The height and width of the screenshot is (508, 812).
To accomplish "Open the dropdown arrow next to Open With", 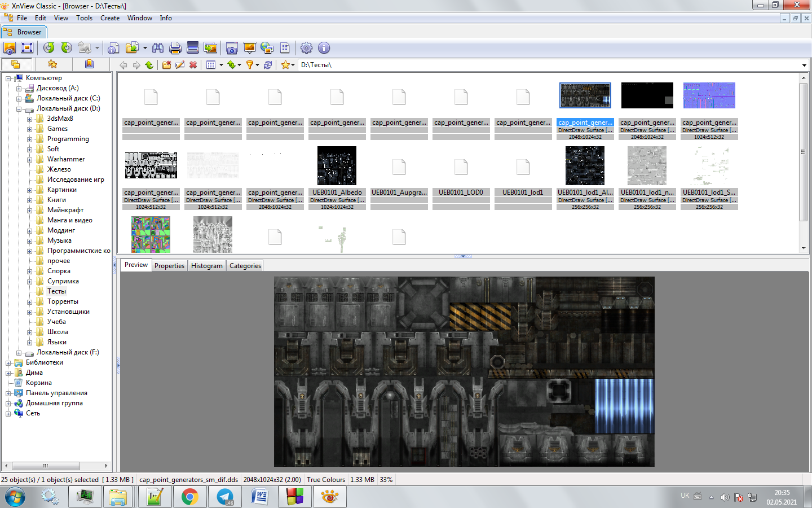I will (x=145, y=48).
